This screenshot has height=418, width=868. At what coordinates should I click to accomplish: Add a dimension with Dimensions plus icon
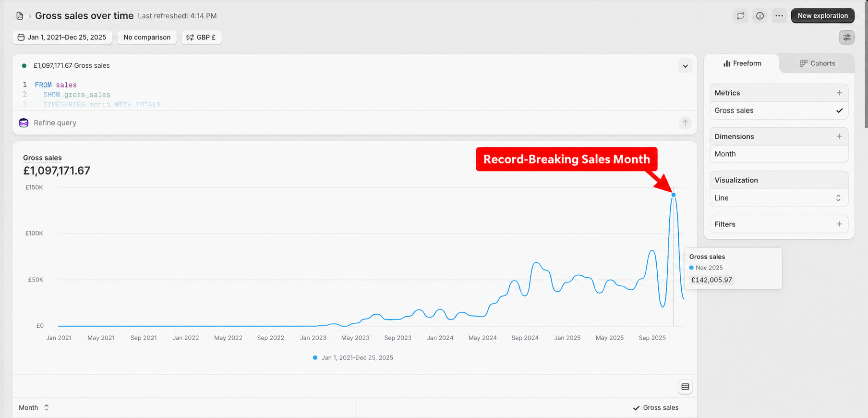coord(839,136)
